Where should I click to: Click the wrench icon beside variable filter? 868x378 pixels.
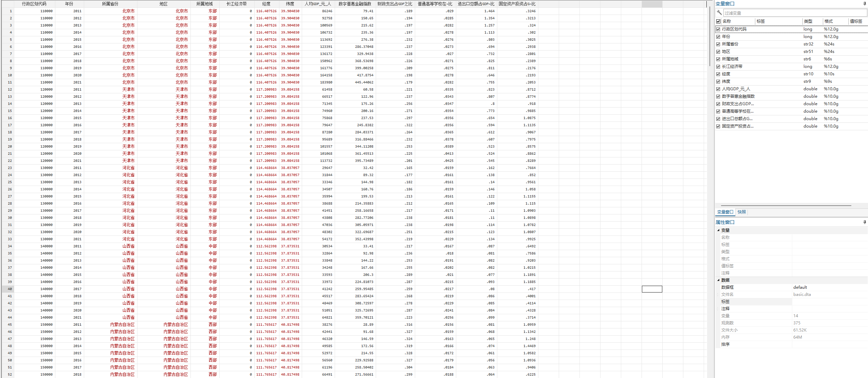click(719, 13)
